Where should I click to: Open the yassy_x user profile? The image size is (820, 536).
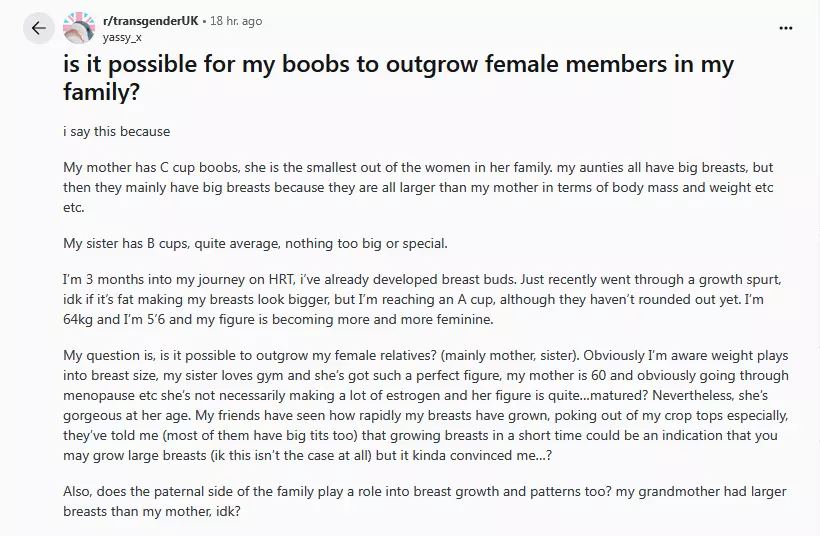pos(123,37)
